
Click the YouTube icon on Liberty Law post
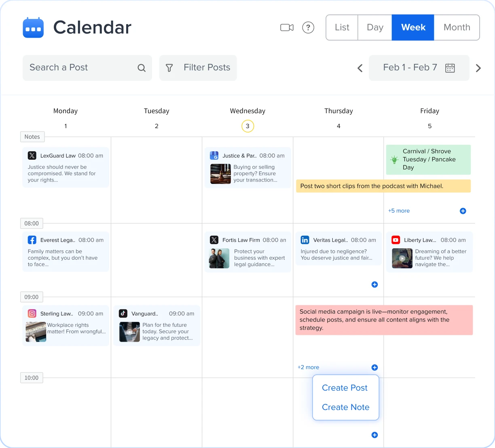click(396, 240)
